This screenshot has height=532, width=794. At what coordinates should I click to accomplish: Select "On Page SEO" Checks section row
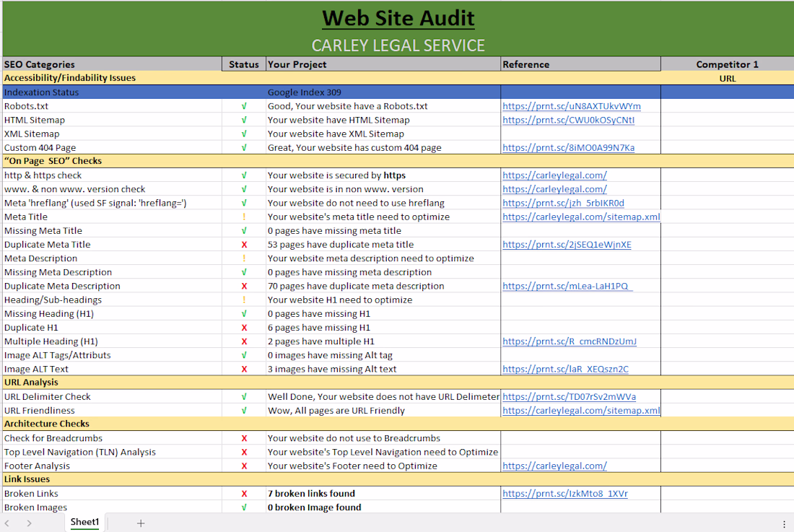398,161
